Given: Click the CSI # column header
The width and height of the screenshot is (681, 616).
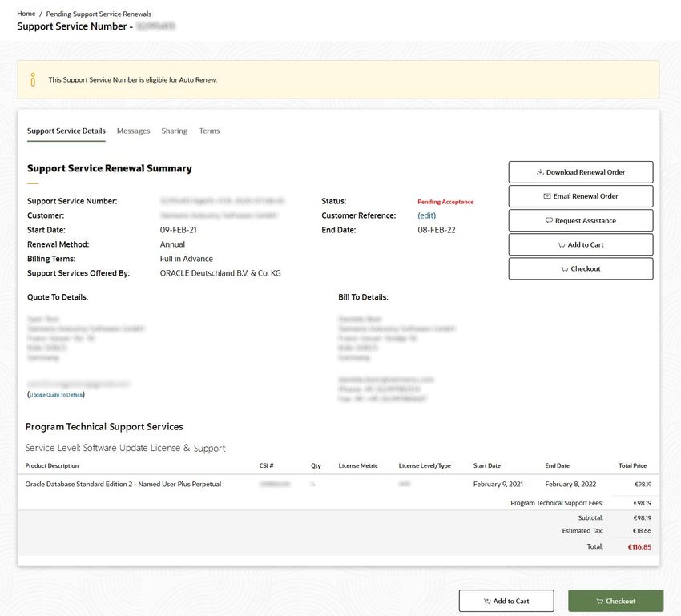Looking at the screenshot, I should click(x=266, y=465).
